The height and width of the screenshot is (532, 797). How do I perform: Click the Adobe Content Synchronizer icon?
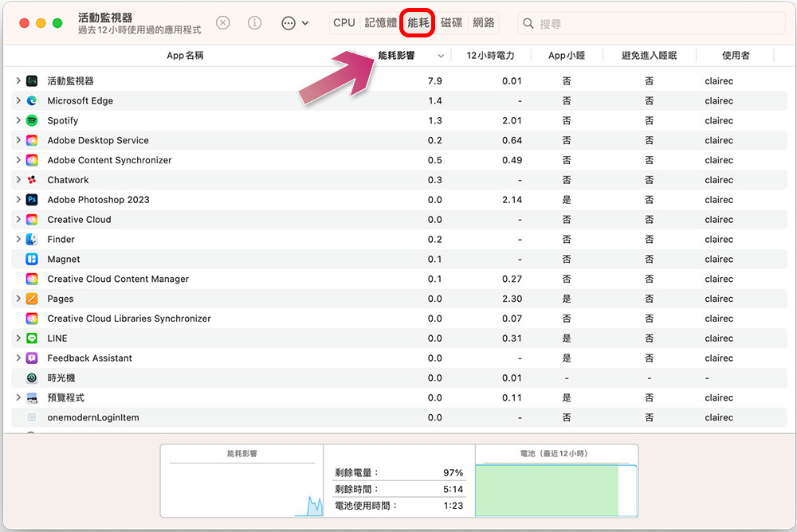(32, 160)
